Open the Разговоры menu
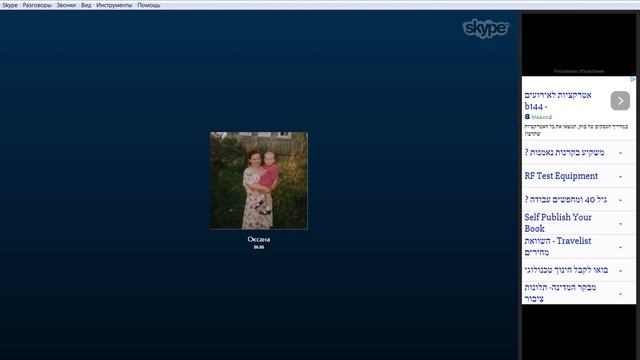Image resolution: width=640 pixels, height=360 pixels. click(x=37, y=5)
